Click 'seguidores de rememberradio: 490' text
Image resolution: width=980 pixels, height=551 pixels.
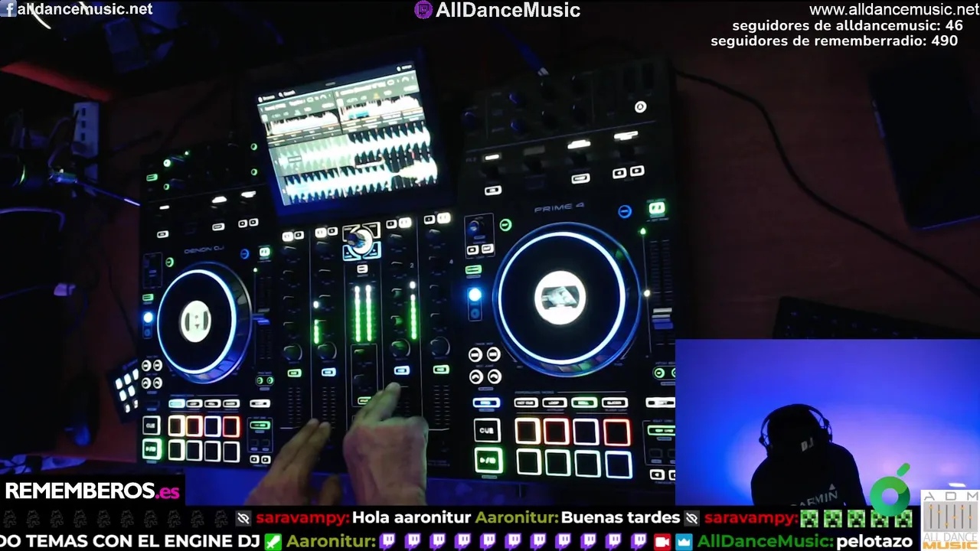(x=834, y=41)
